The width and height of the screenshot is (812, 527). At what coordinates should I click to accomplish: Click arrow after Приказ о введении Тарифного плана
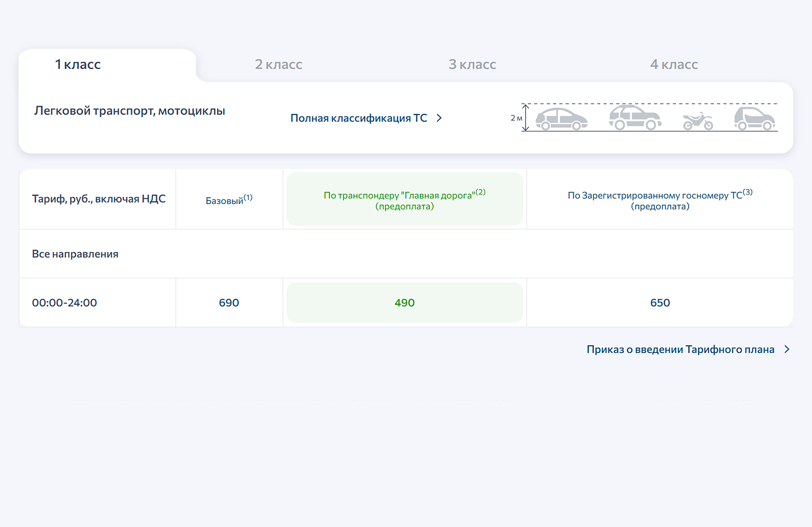(x=787, y=350)
